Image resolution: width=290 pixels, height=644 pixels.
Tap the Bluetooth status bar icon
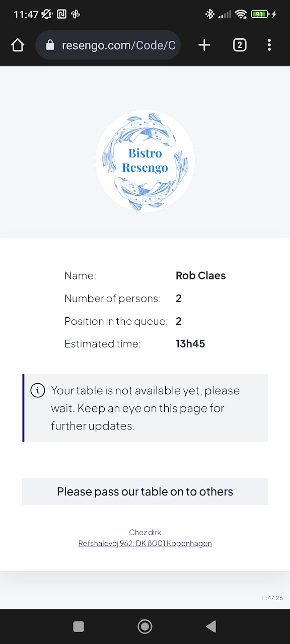[210, 14]
